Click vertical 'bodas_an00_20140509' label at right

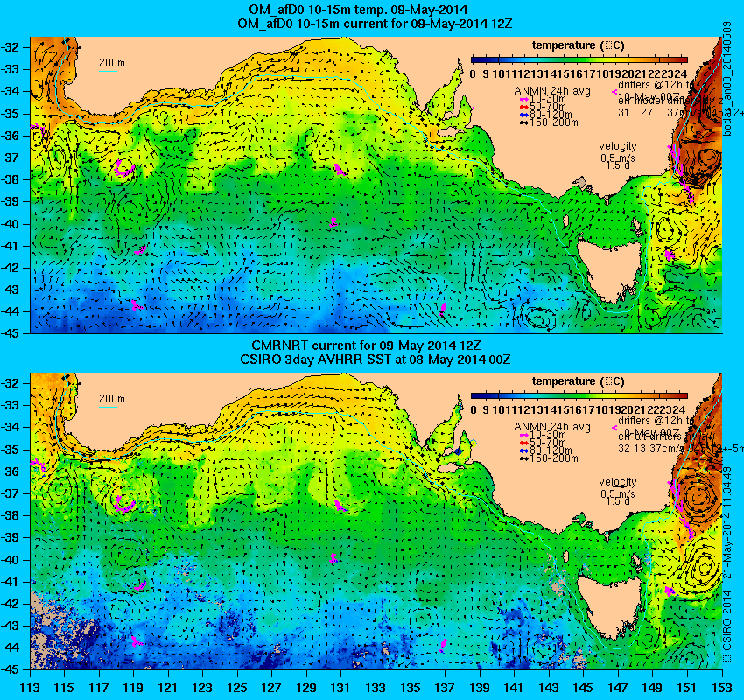pyautogui.click(x=727, y=79)
